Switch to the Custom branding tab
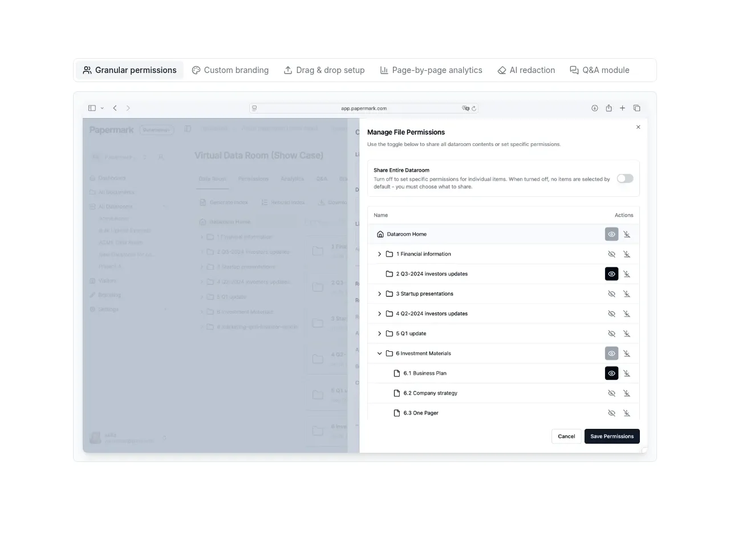This screenshot has height=560, width=730. (230, 70)
